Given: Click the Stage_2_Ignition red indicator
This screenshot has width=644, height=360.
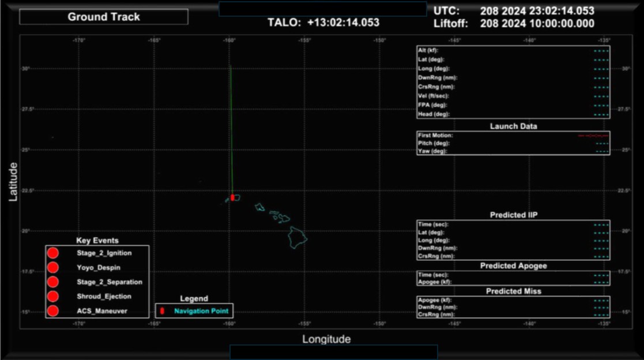Looking at the screenshot, I should point(52,253).
